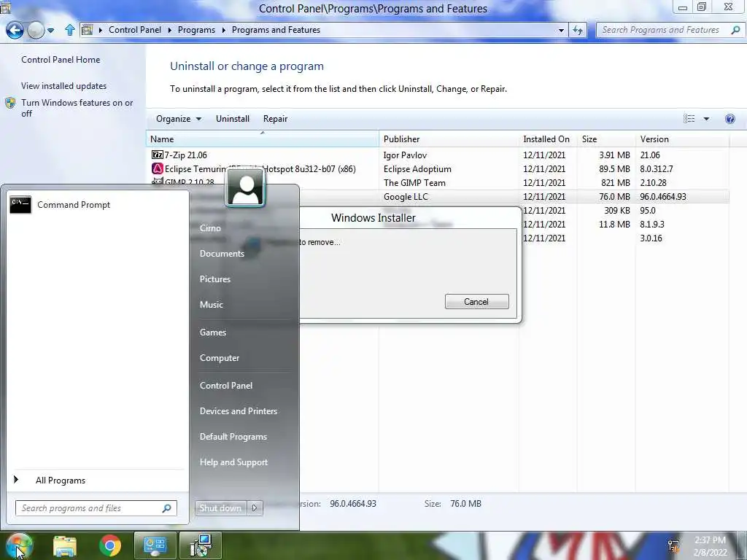This screenshot has height=560, width=747.
Task: Open the more view options dropdown
Action: pyautogui.click(x=706, y=119)
